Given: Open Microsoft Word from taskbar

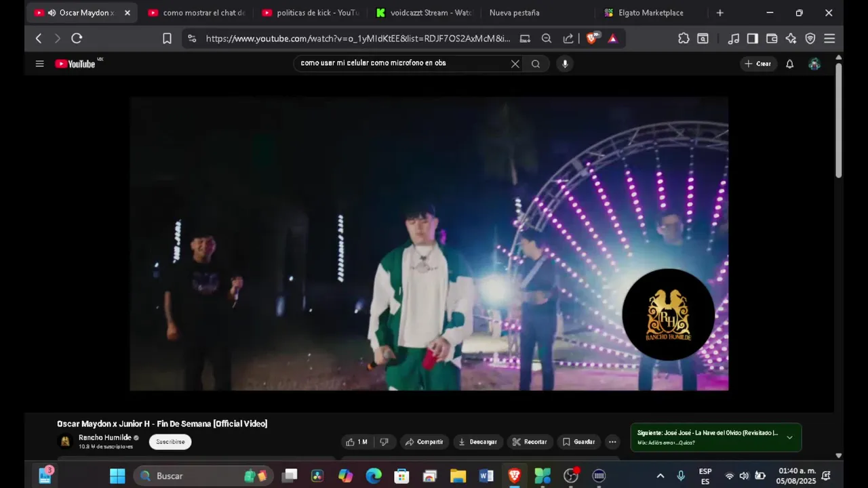Looking at the screenshot, I should point(486,476).
